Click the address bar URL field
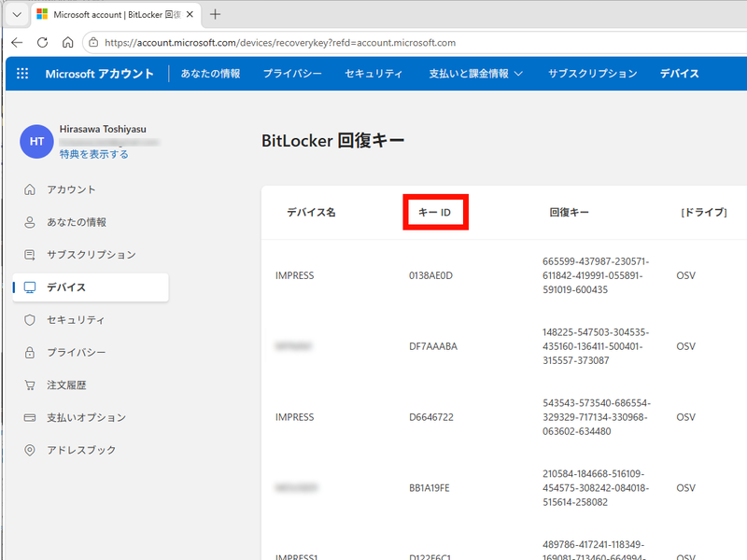The height and width of the screenshot is (560, 747). pyautogui.click(x=280, y=43)
